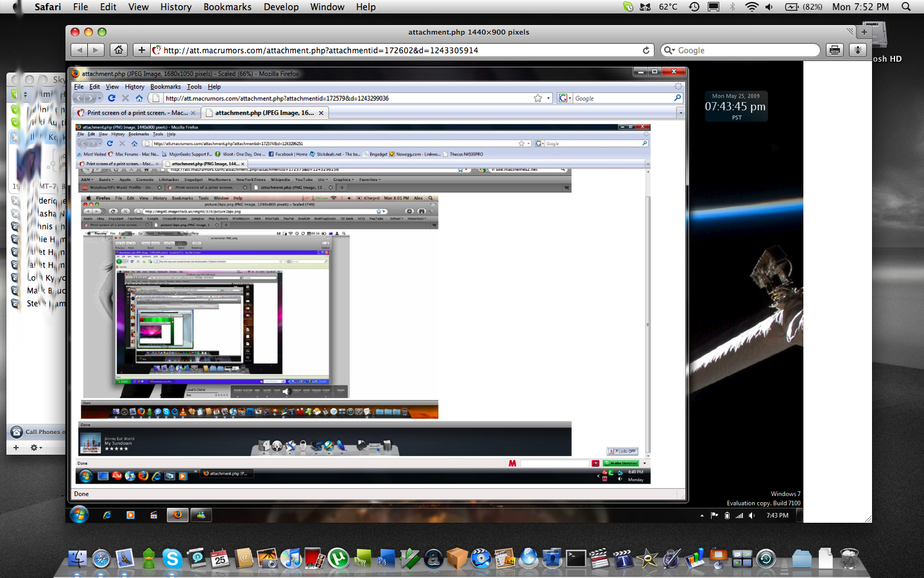
Task: Open the View menu
Action: tap(139, 7)
